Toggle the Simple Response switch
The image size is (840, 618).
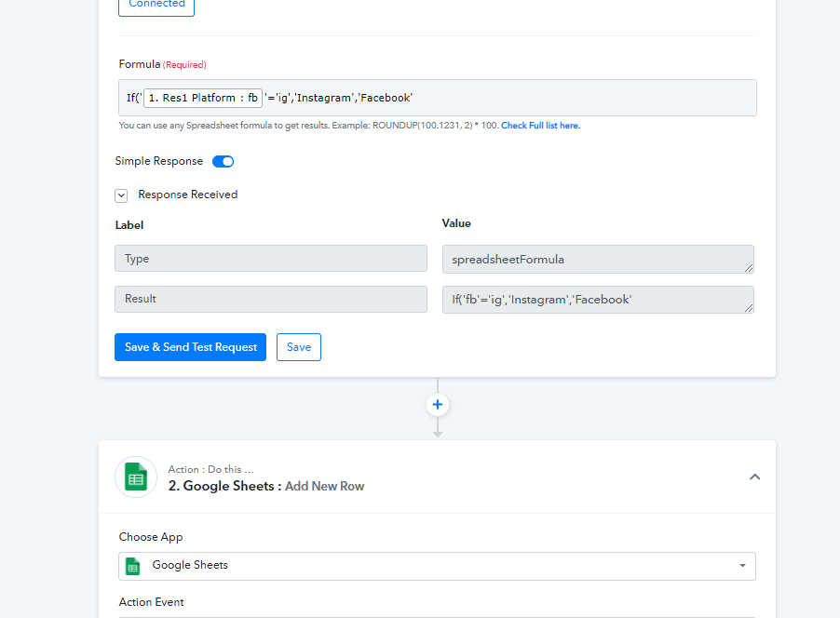point(223,161)
